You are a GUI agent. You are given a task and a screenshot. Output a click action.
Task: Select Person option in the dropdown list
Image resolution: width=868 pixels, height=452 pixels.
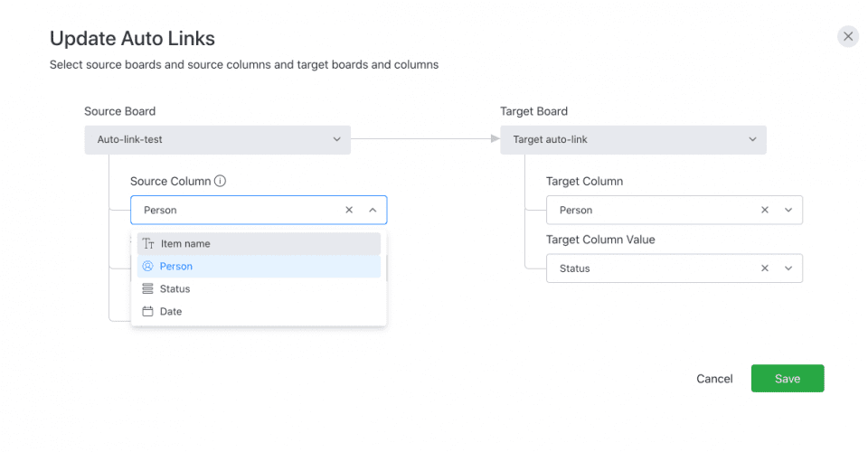tap(259, 266)
